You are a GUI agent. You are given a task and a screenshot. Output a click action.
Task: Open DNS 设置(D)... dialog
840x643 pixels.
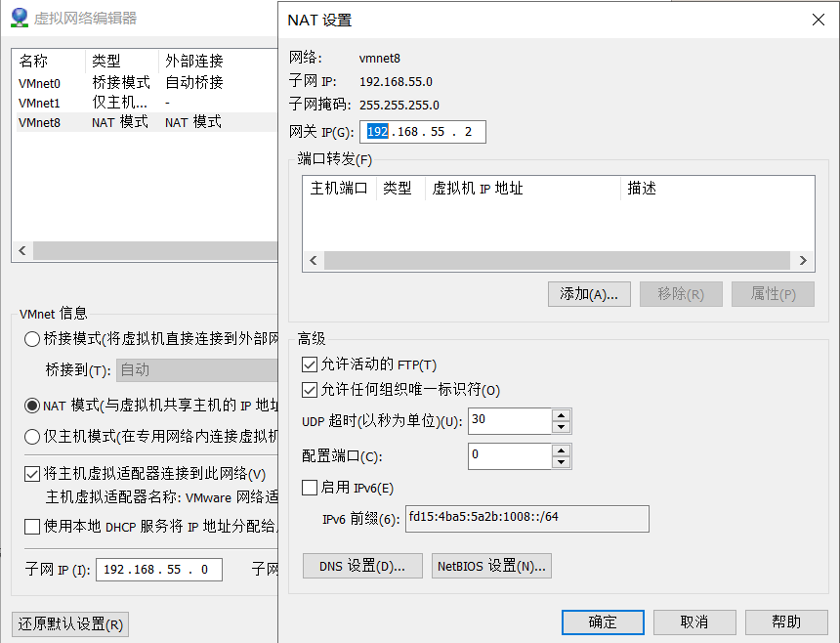362,566
